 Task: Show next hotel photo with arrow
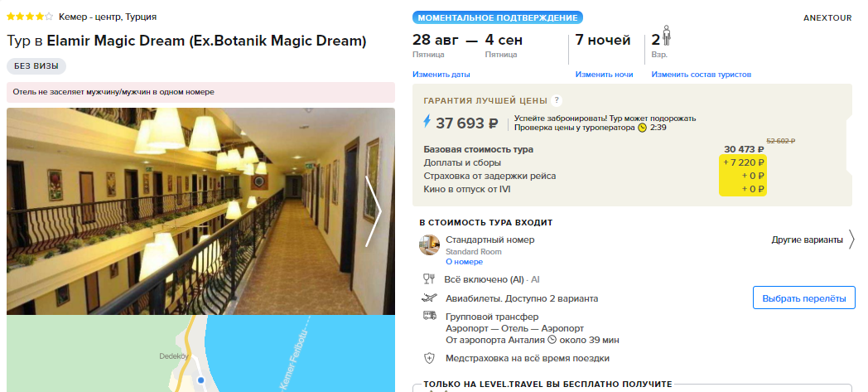point(374,211)
